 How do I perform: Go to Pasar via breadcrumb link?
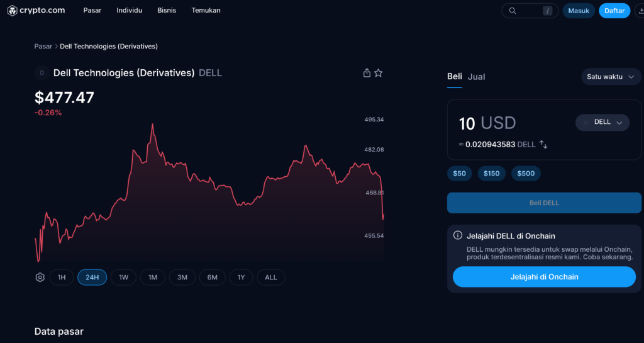coord(43,47)
